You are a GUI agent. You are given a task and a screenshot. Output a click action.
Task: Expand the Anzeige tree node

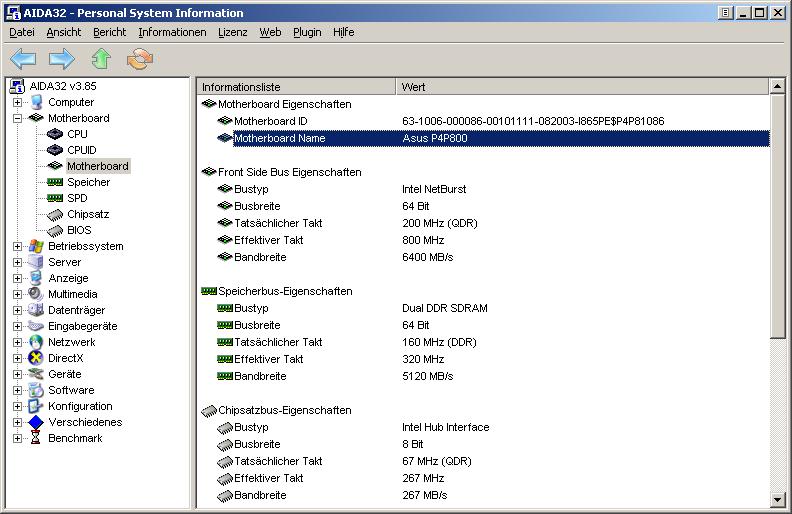[18, 279]
